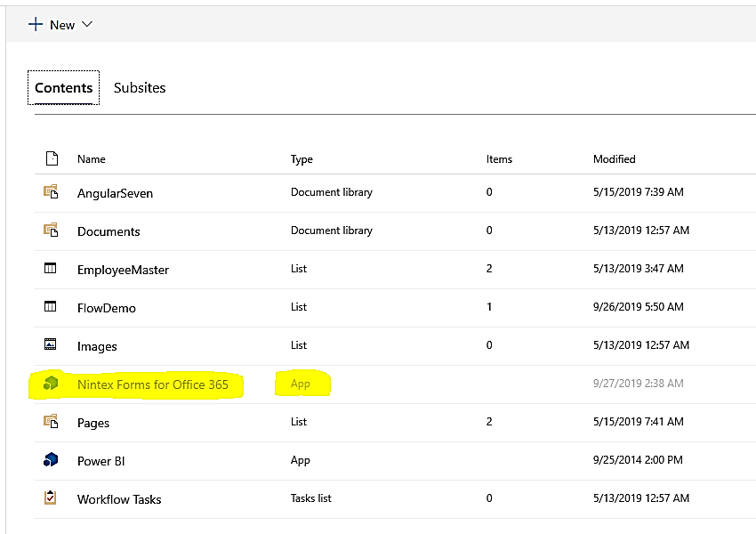The width and height of the screenshot is (756, 534).
Task: Select the Contents tab
Action: coord(63,88)
